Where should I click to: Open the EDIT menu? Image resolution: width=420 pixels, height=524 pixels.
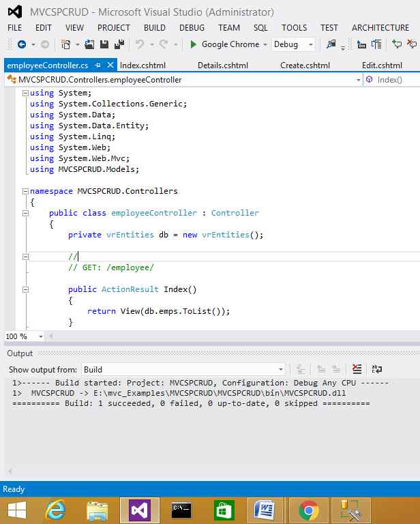pyautogui.click(x=44, y=28)
